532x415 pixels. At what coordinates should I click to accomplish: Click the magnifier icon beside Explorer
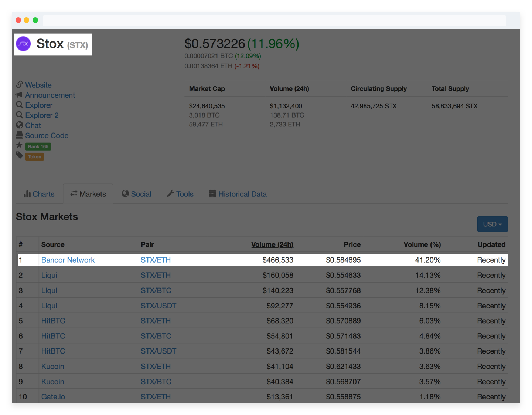20,105
